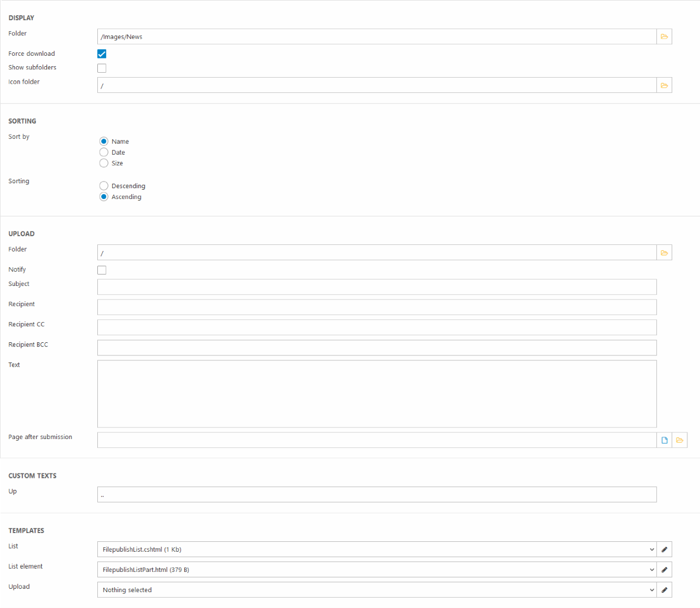The image size is (700, 608).
Task: Click into the Subject input field
Action: tap(376, 287)
